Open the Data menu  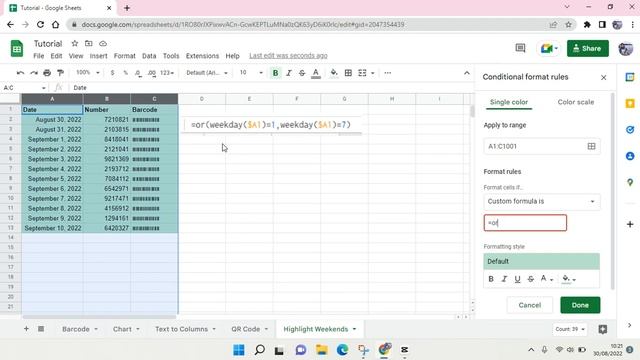(149, 56)
